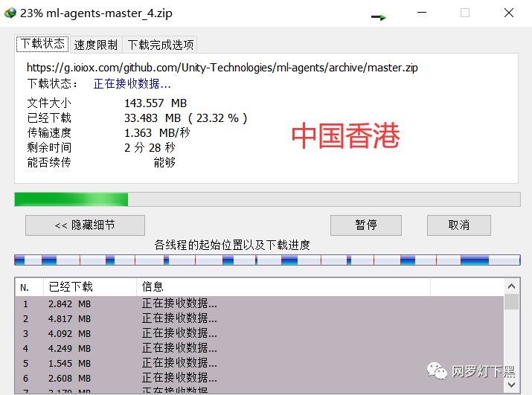The height and width of the screenshot is (395, 532).
Task: Cancel the download with 取消
Action: click(459, 225)
